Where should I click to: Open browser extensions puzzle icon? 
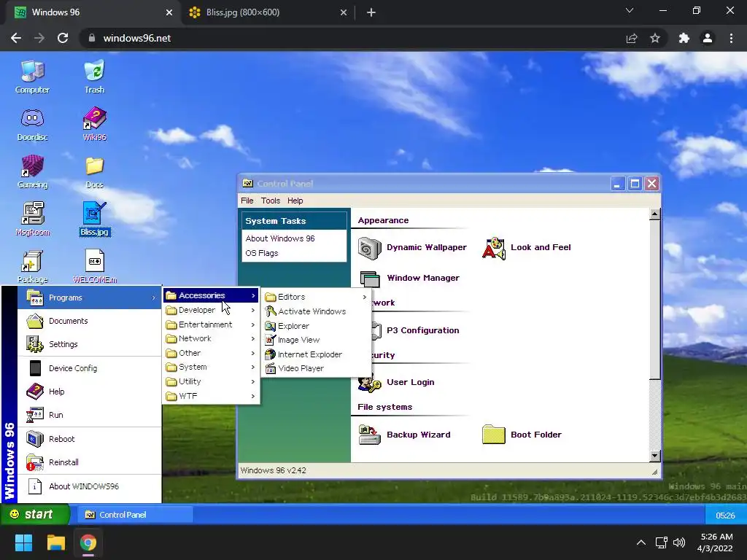684,38
